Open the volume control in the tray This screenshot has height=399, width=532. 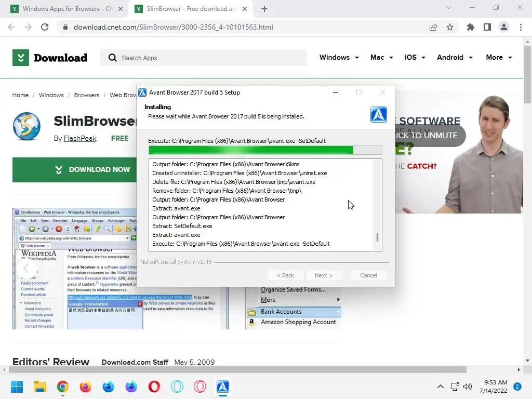(468, 387)
